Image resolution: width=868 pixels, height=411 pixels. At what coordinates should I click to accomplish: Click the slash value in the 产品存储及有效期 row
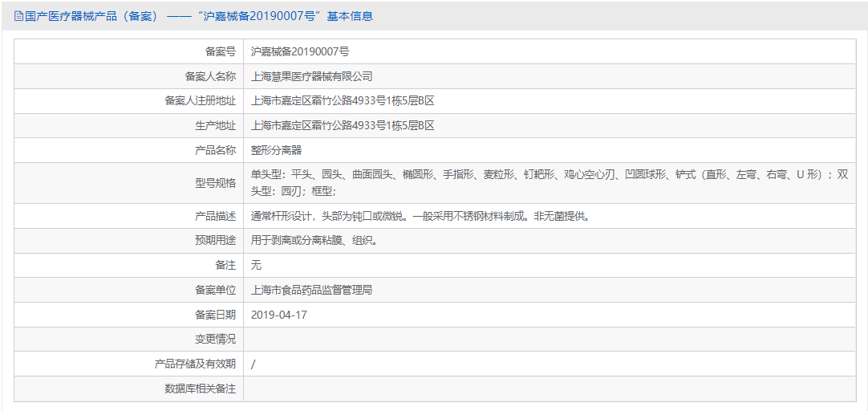pyautogui.click(x=254, y=364)
